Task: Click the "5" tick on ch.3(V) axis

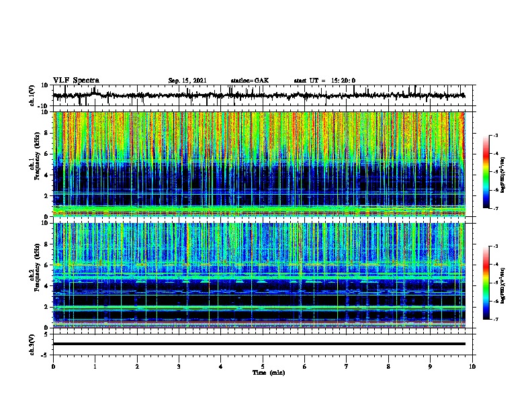Action: coord(46,334)
